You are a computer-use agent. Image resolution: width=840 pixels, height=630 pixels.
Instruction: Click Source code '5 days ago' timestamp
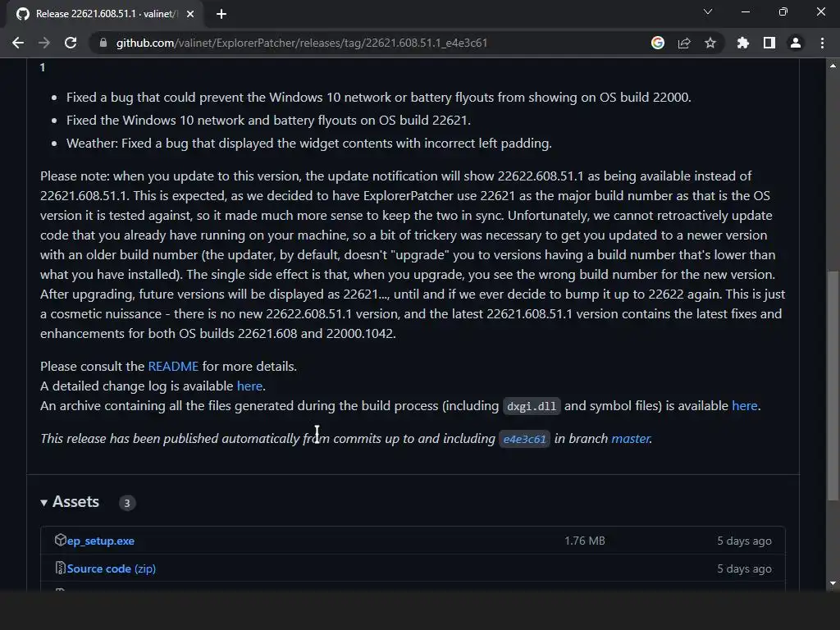[x=744, y=569]
